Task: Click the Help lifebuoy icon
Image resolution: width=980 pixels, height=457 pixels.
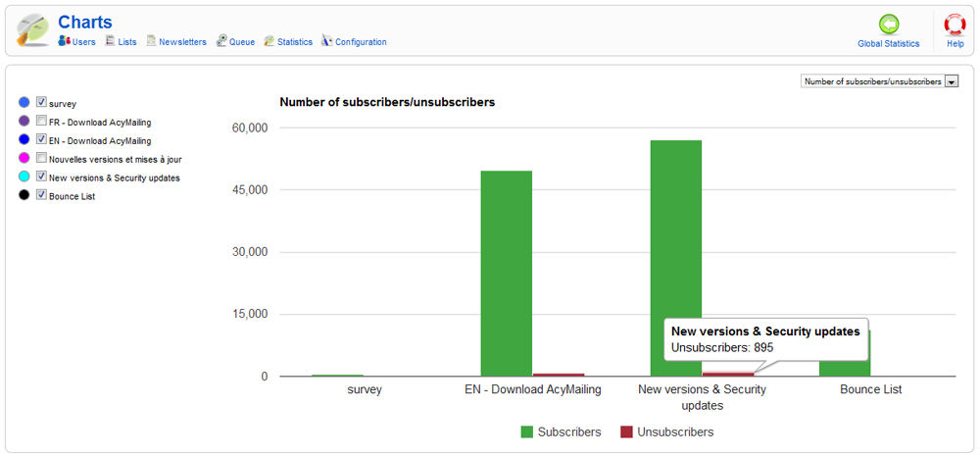Action: pos(955,25)
